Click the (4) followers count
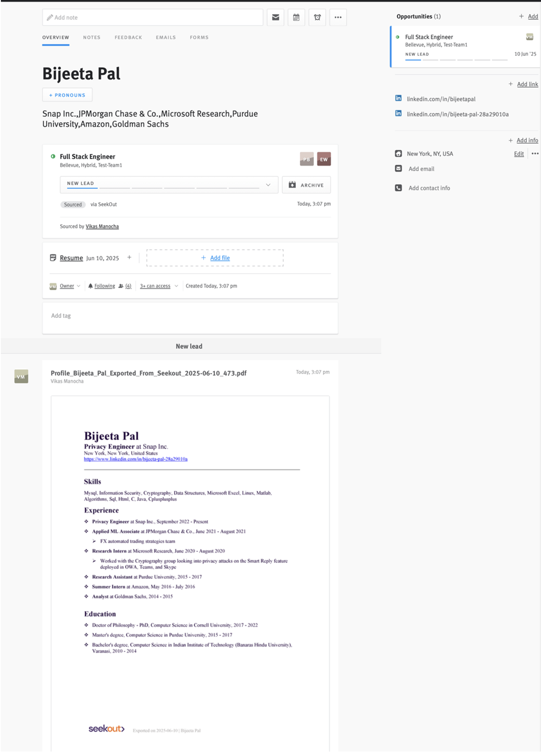Screen dimensions: 541x756 click(x=128, y=286)
